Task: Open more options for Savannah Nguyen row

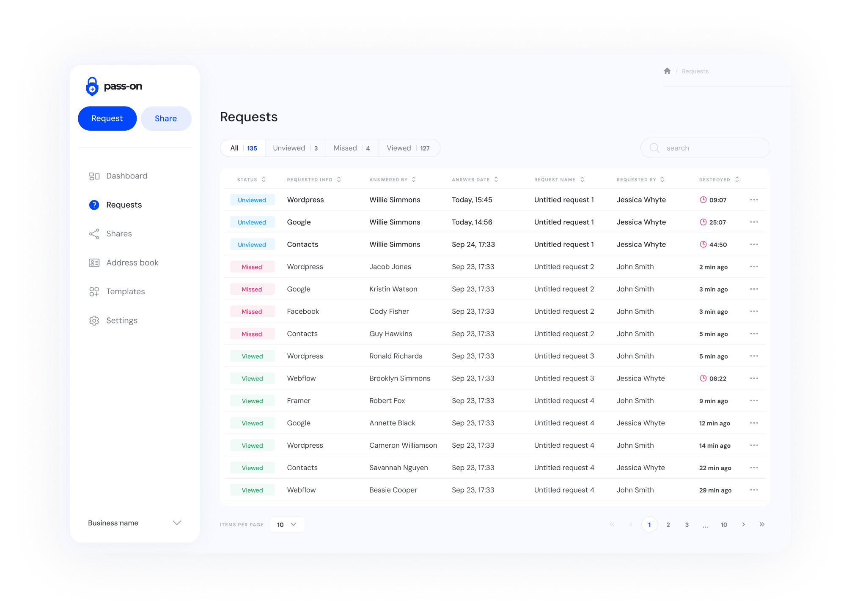Action: [x=754, y=468]
